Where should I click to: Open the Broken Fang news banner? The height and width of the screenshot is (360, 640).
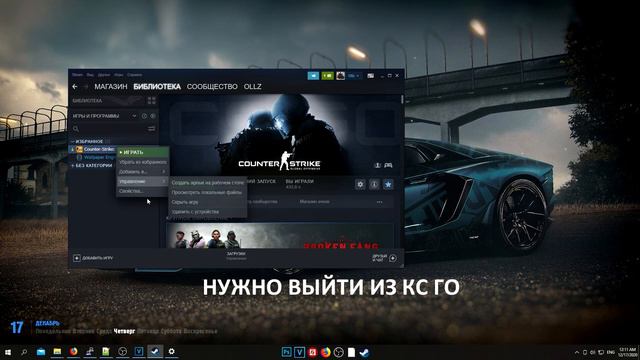pyautogui.click(x=280, y=236)
